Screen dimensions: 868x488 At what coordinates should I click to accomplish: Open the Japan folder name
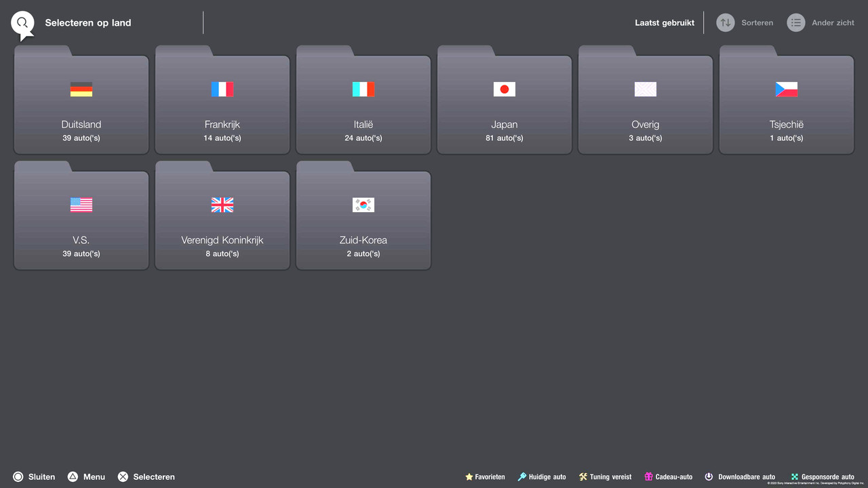(x=505, y=125)
